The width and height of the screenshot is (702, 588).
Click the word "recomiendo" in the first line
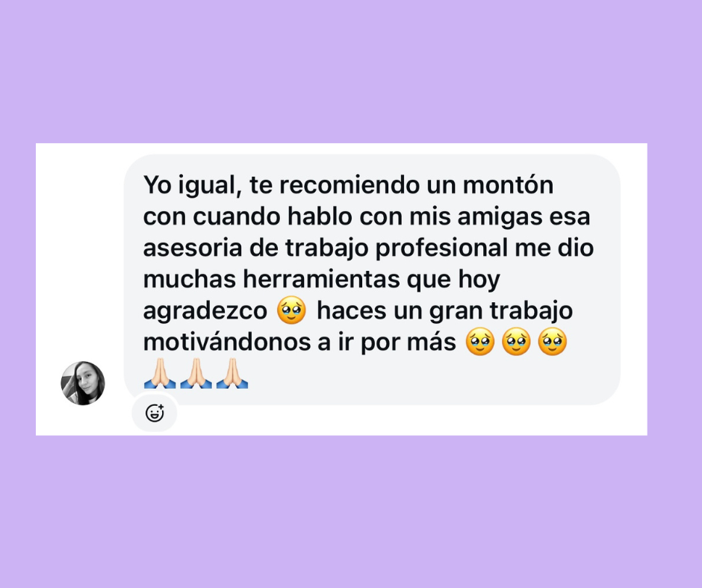(x=350, y=184)
